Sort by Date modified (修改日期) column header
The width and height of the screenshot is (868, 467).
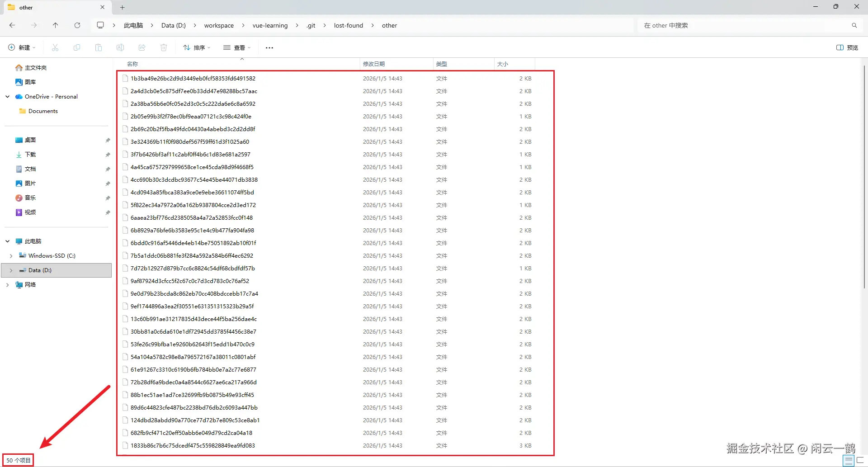tap(396, 64)
